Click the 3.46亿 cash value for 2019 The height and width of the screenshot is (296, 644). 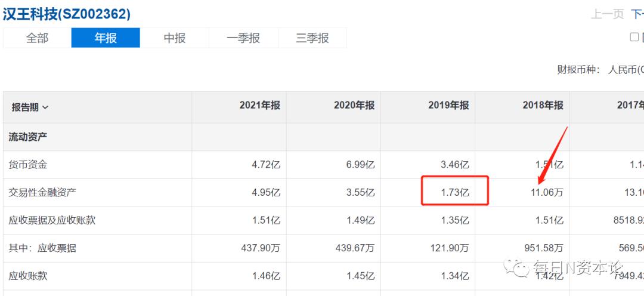456,165
